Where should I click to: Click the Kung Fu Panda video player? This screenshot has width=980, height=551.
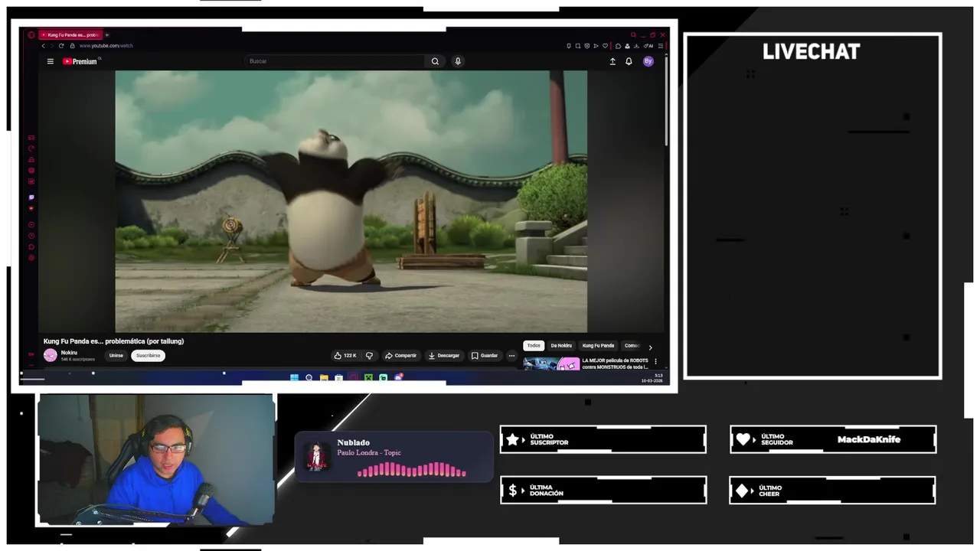click(x=351, y=201)
